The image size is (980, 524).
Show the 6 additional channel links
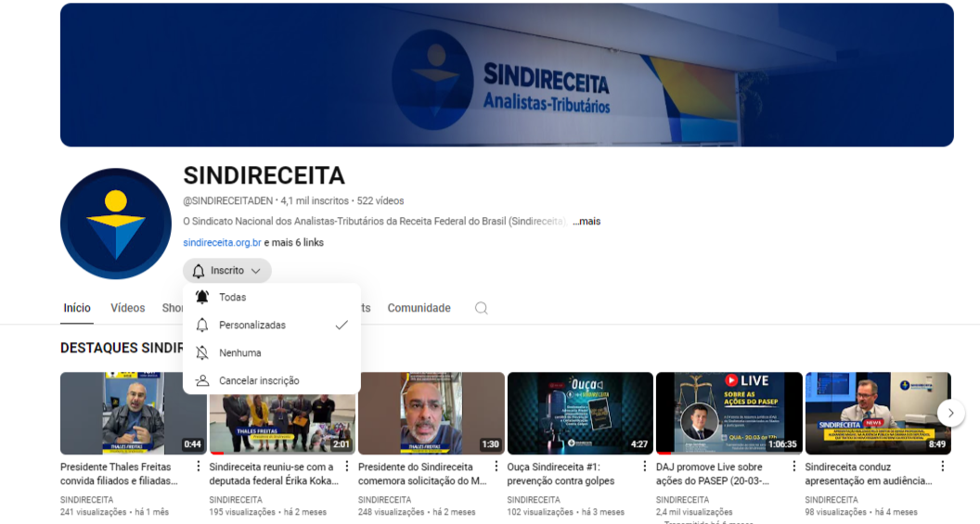pos(293,243)
